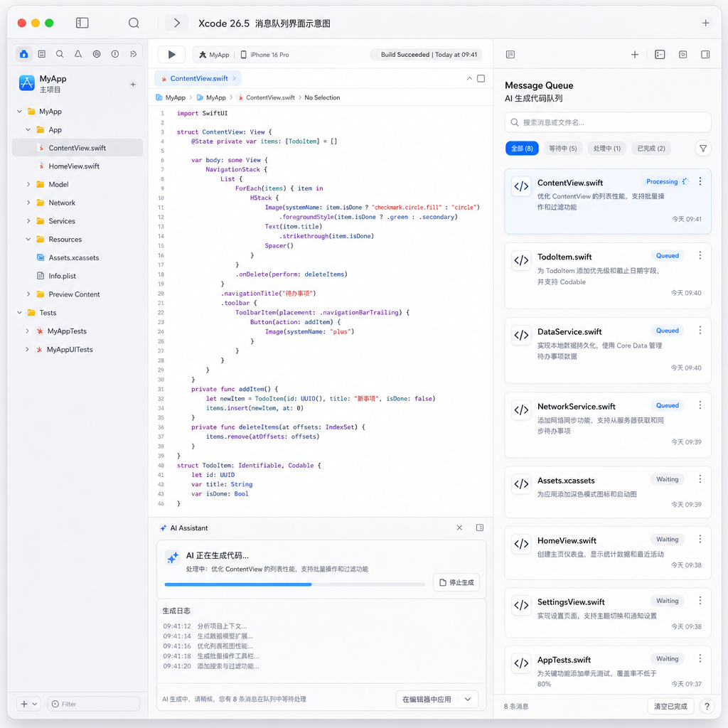
Task: Open the debug navigator icon
Action: 114,54
